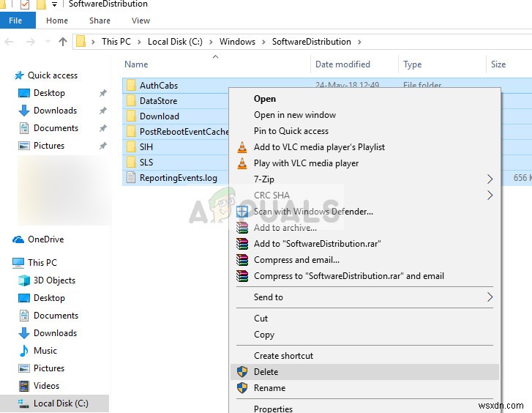The image size is (532, 413).
Task: Click the VLC cone icon beside Play with VLC
Action: tap(242, 163)
